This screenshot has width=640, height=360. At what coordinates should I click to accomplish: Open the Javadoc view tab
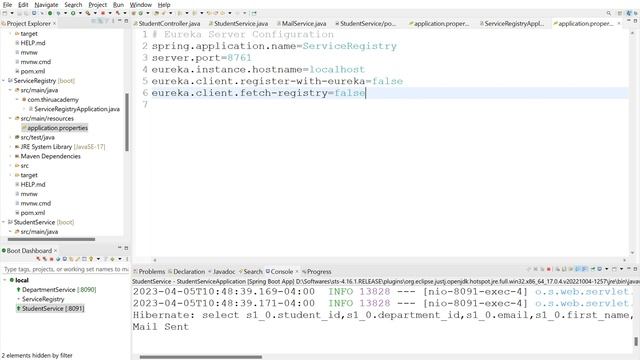coord(222,271)
